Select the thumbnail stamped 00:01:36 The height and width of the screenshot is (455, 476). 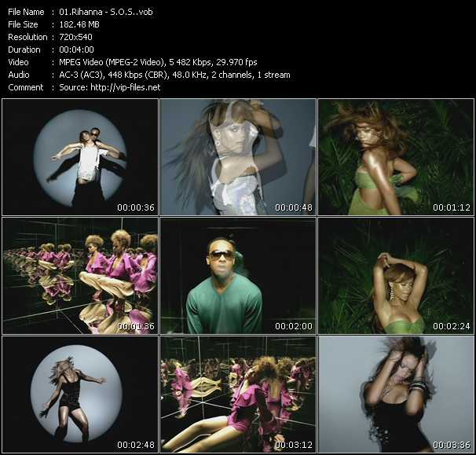pyautogui.click(x=80, y=276)
